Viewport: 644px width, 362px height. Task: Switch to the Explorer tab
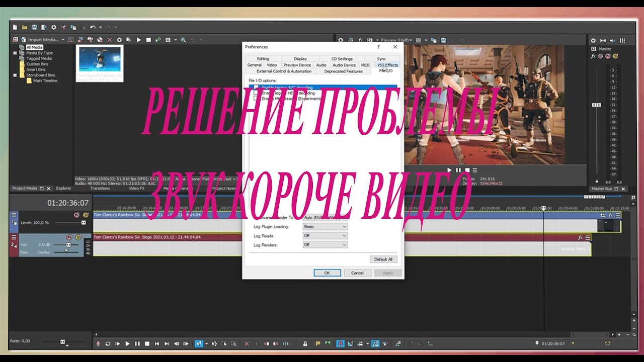[x=63, y=188]
